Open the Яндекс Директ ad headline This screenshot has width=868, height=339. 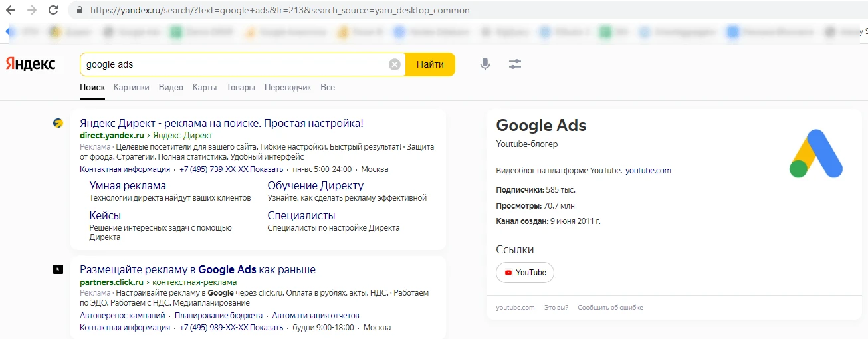221,123
